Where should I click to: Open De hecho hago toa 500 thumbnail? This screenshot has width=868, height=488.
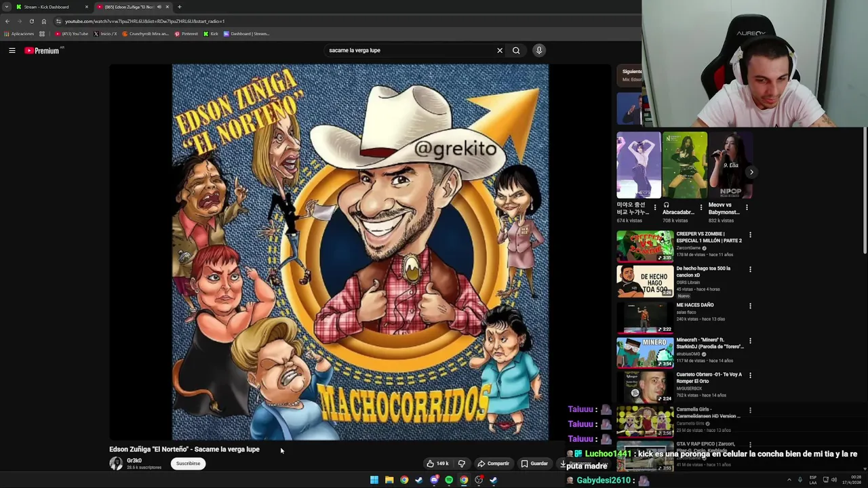coord(645,281)
